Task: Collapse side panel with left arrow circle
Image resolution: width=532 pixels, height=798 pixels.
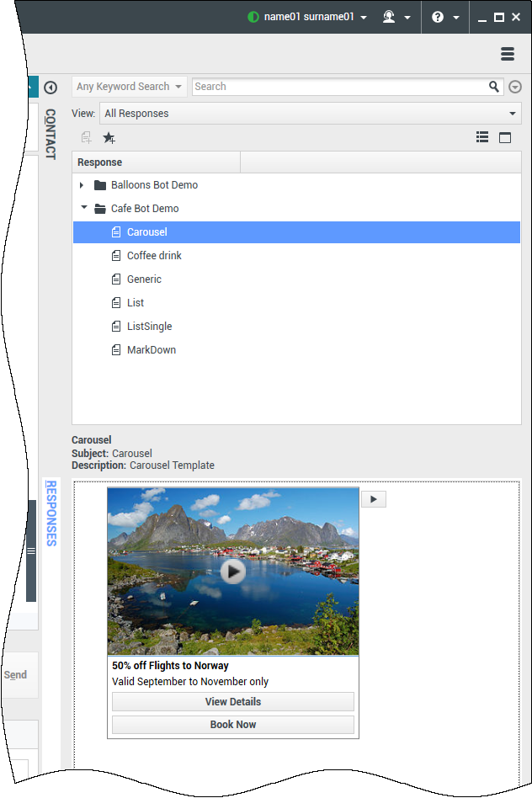Action: pyautogui.click(x=51, y=88)
